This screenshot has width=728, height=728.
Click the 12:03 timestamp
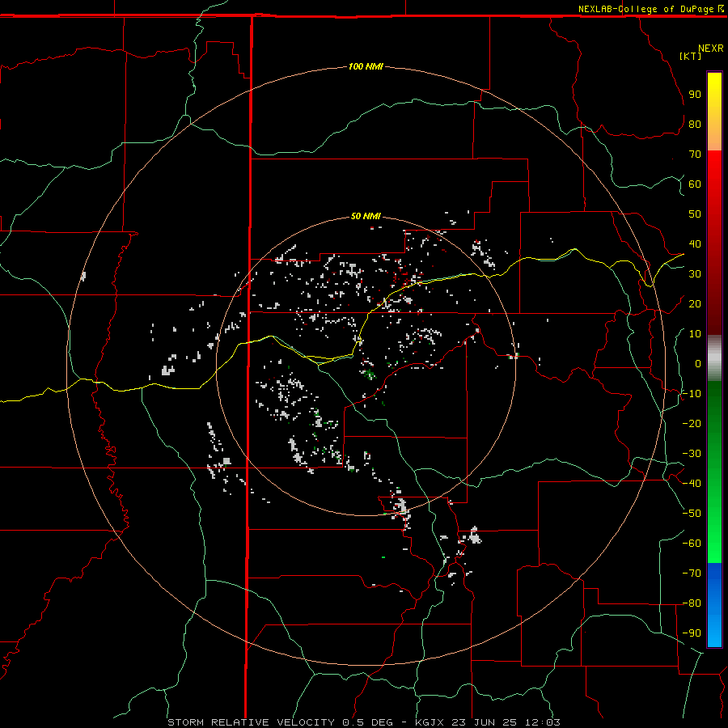pyautogui.click(x=542, y=722)
